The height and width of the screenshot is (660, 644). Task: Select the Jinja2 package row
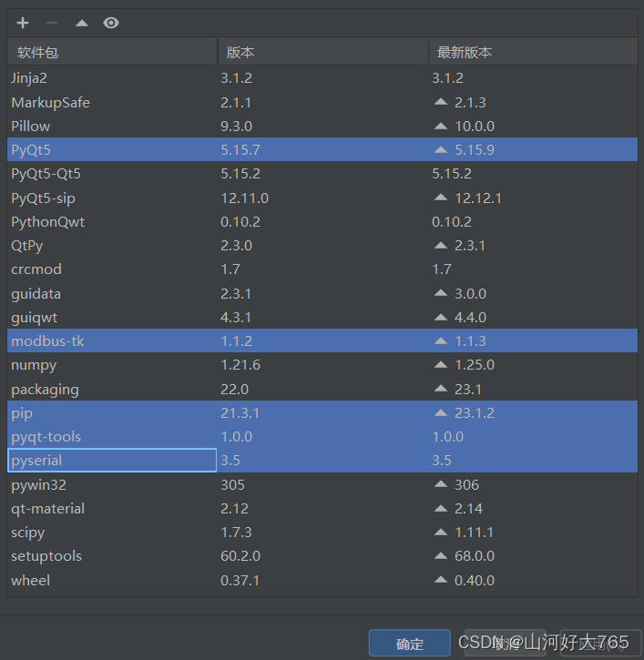322,78
